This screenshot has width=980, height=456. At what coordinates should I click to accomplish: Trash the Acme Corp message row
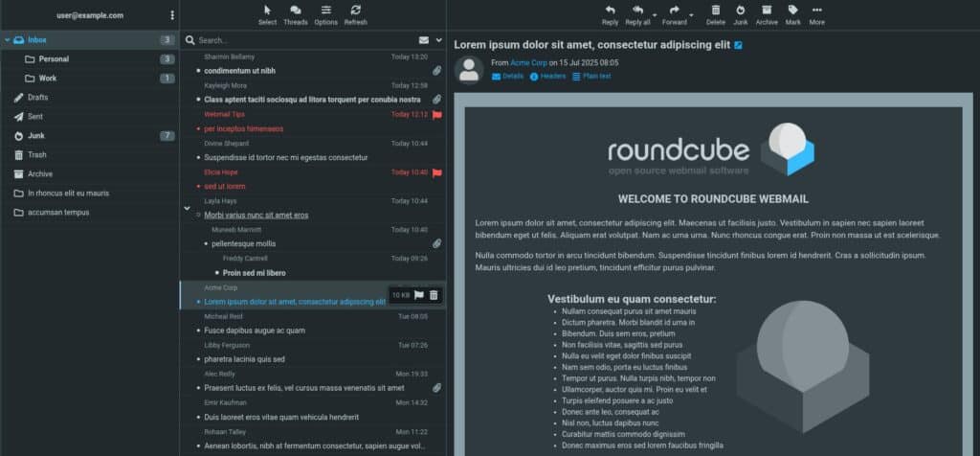click(434, 295)
